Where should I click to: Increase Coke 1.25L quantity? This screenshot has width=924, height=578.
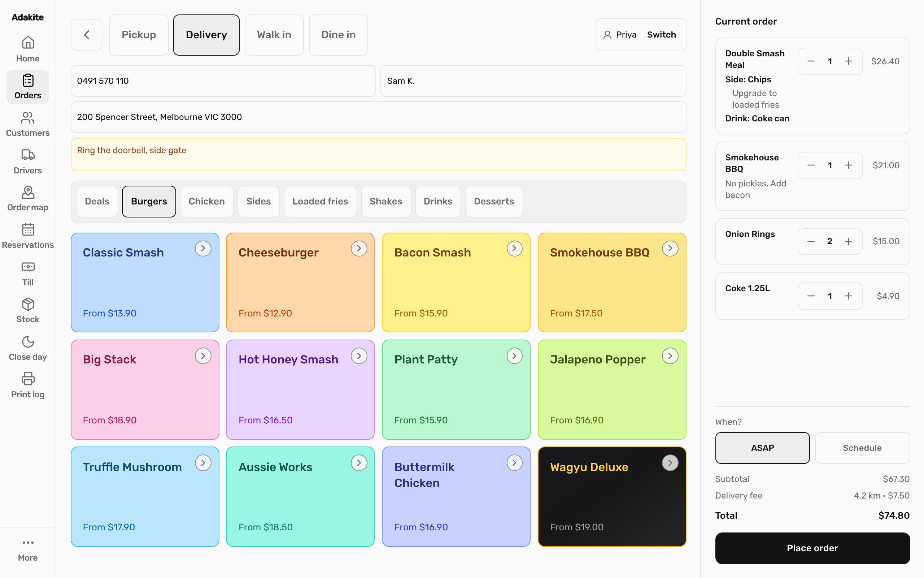click(x=849, y=296)
